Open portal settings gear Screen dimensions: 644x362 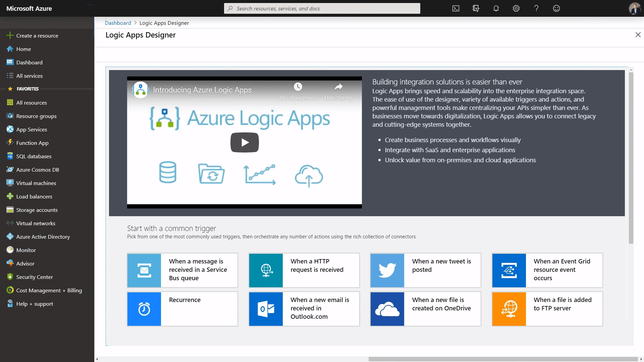516,8
